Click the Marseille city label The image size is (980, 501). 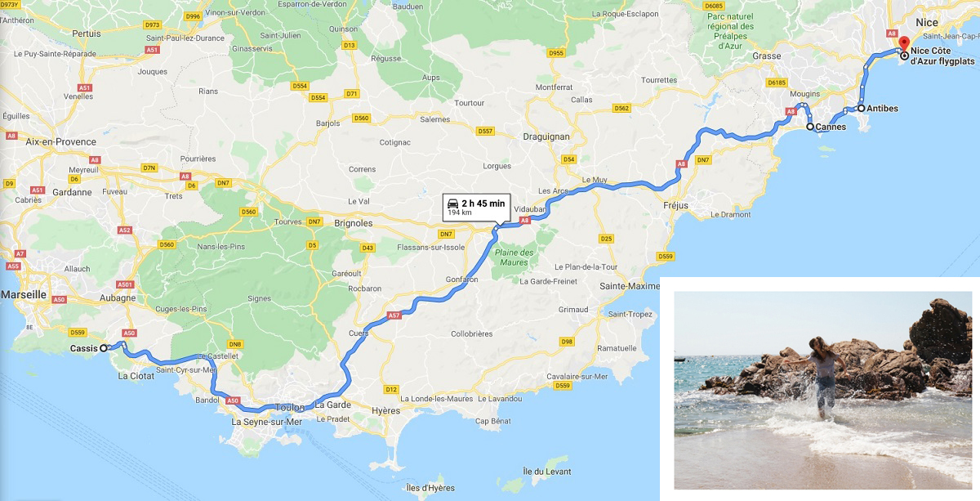tap(24, 294)
